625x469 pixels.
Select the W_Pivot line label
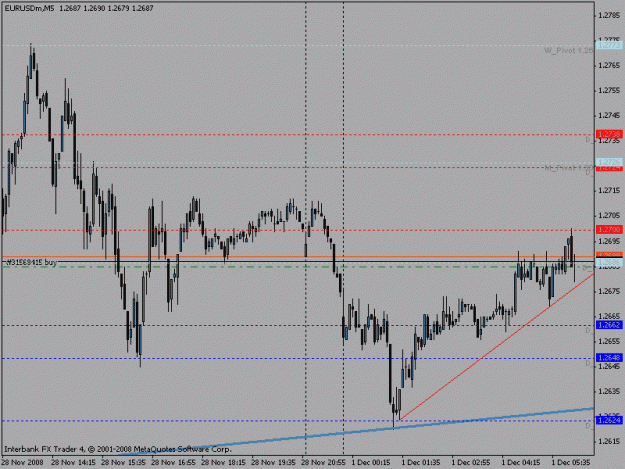(569, 50)
